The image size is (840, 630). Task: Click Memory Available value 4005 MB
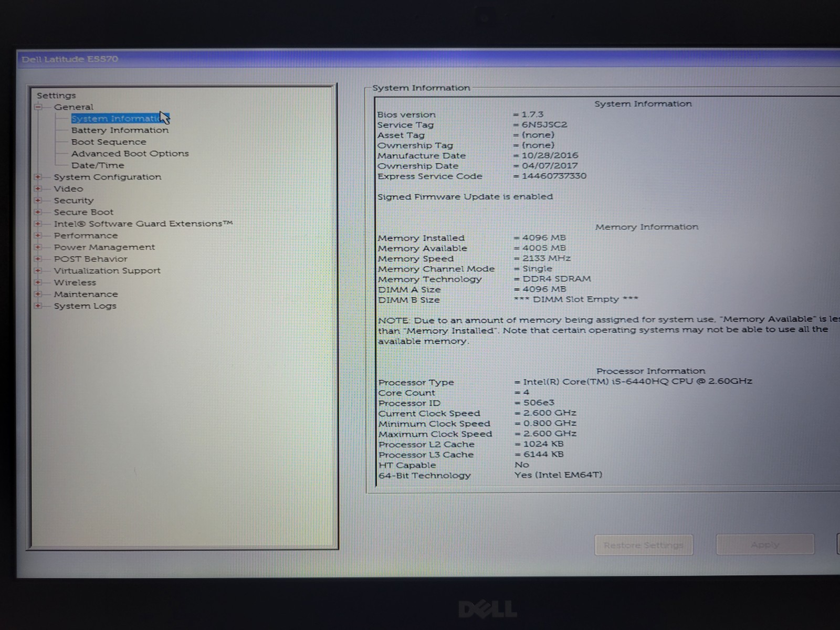click(544, 248)
